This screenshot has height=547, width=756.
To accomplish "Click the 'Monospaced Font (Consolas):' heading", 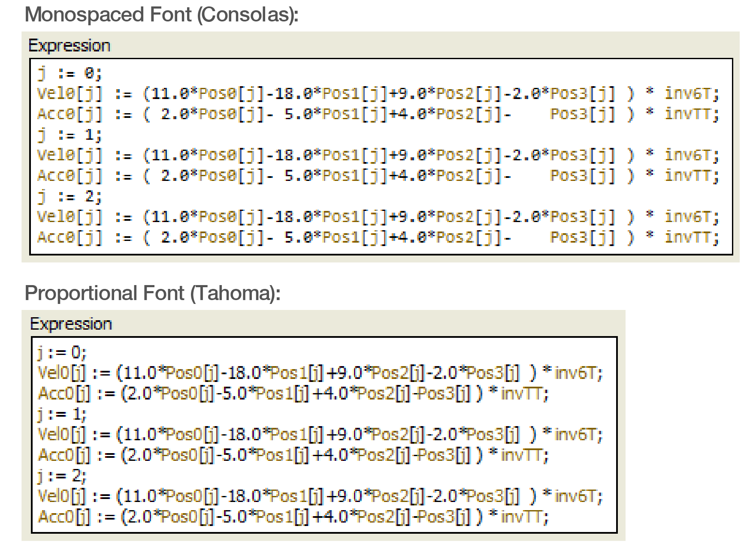I will pos(161,15).
